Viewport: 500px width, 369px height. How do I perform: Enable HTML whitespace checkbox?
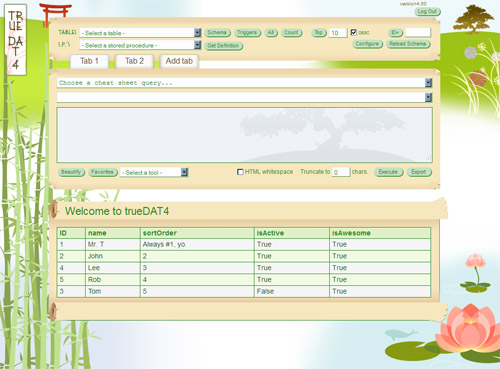pos(240,172)
